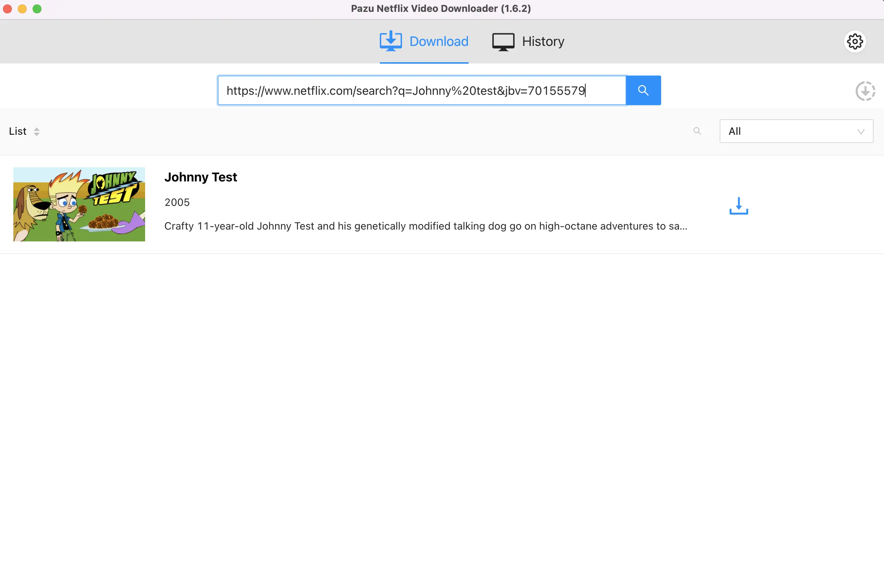Download the Johnny Test title
Viewport: 884px width, 588px height.
pyautogui.click(x=739, y=206)
